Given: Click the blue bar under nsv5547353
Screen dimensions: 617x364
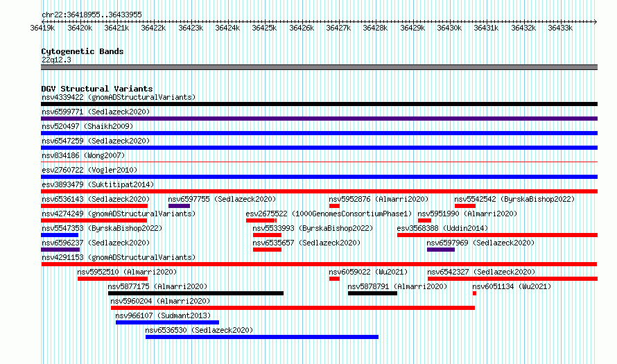Looking at the screenshot, I should click(x=60, y=235).
